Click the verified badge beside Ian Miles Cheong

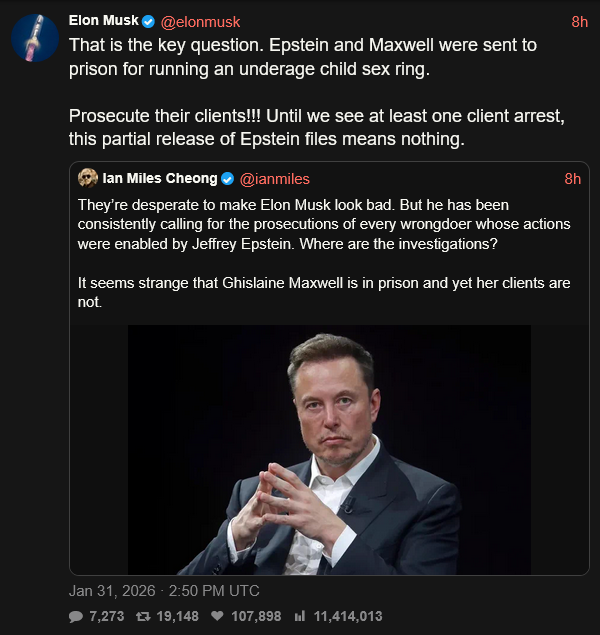click(227, 179)
